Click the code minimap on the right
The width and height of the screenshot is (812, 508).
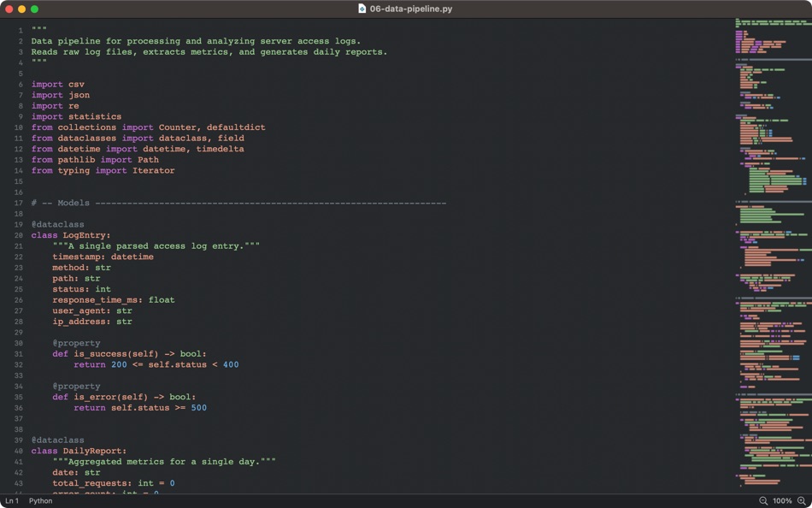(x=774, y=254)
